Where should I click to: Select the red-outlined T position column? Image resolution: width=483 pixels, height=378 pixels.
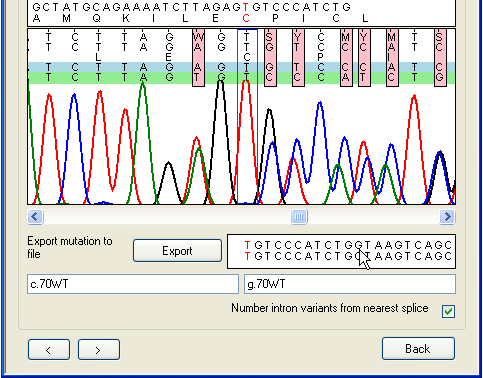click(x=247, y=117)
